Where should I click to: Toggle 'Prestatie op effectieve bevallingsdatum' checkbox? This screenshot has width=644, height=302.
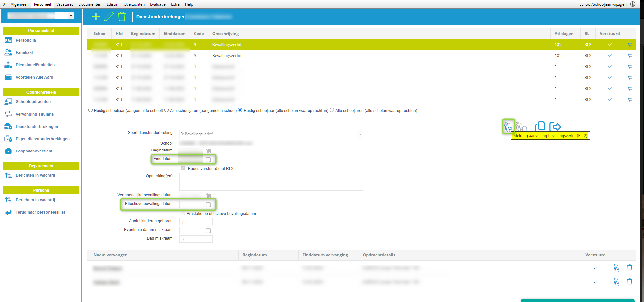[x=183, y=213]
